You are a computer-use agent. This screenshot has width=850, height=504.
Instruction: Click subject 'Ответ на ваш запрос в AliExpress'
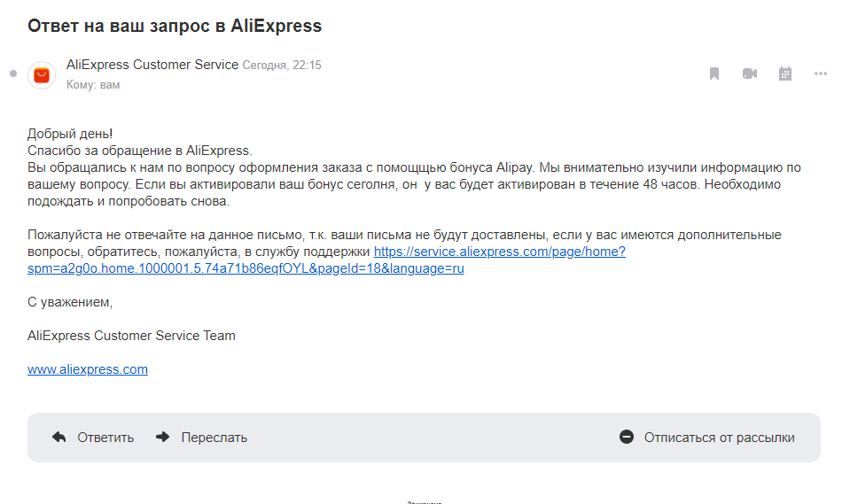tap(175, 26)
